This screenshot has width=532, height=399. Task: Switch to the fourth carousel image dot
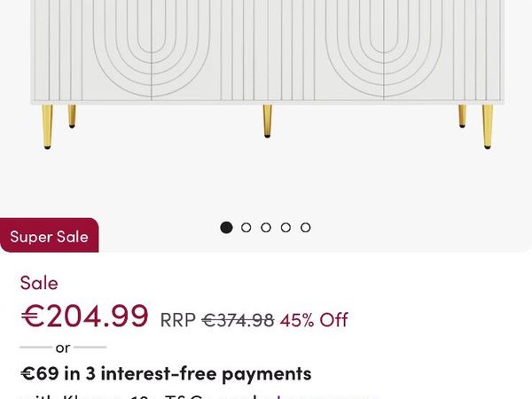(286, 228)
